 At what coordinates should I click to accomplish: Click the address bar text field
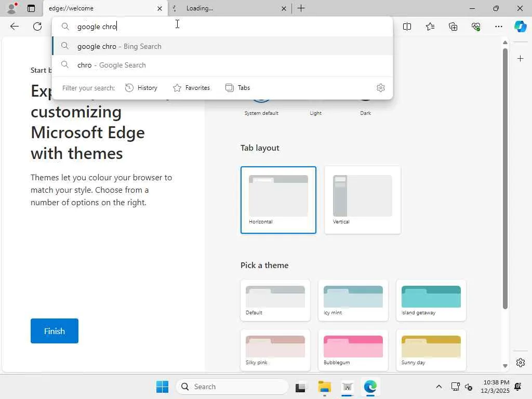(222, 26)
